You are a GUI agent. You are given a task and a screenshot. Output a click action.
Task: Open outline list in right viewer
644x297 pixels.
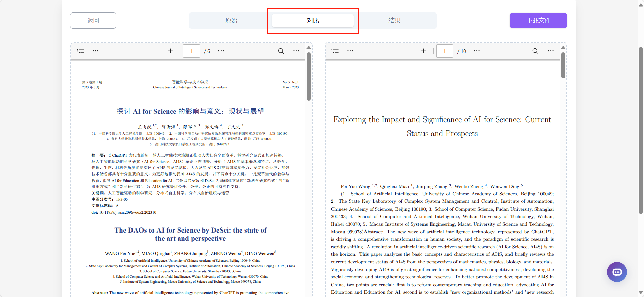point(335,51)
